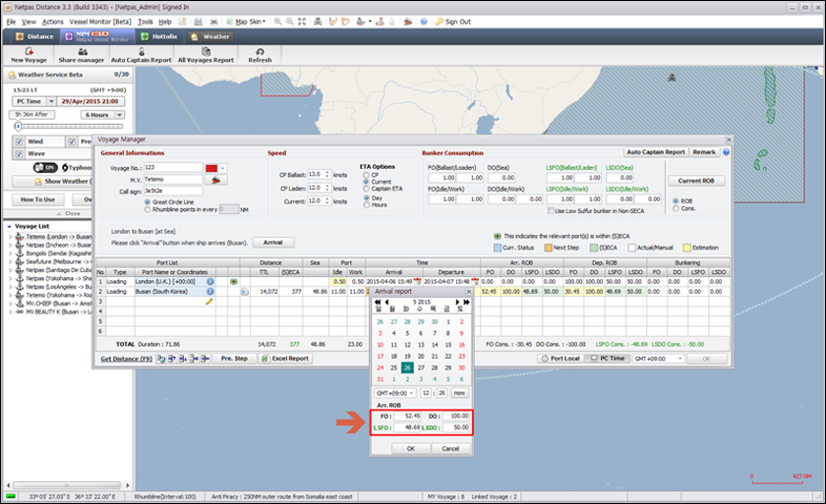Toggle the Wind checkbox
The width and height of the screenshot is (826, 504).
[19, 141]
